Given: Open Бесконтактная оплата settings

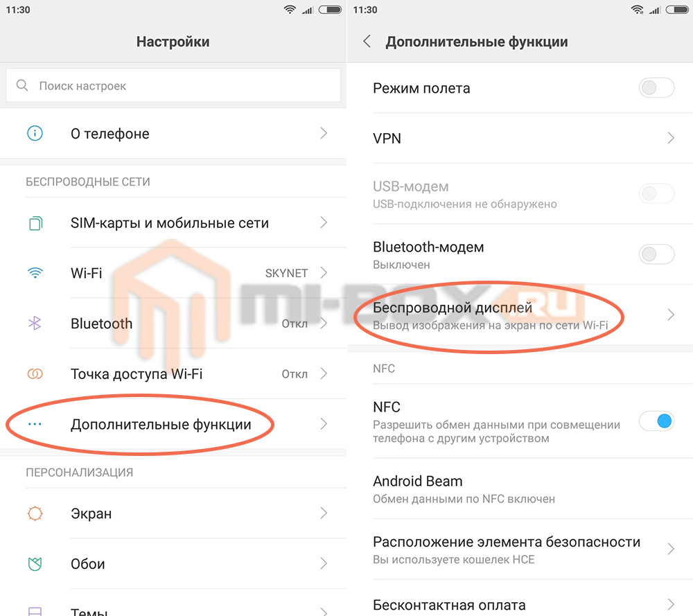Looking at the screenshot, I should click(520, 604).
